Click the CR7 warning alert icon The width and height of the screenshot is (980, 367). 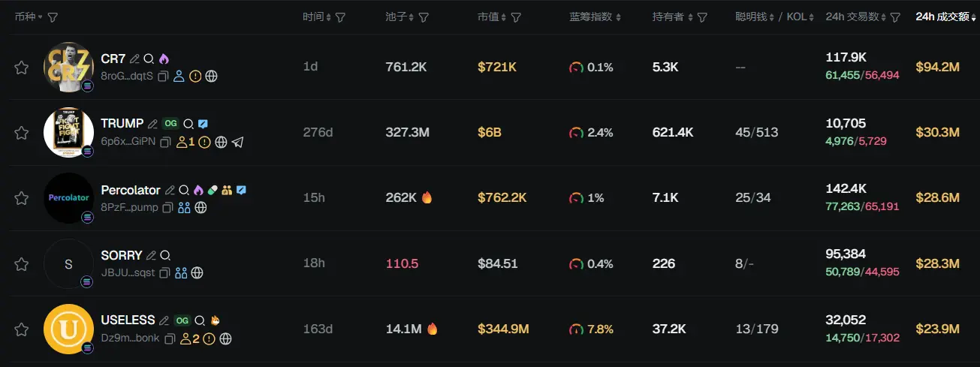pos(195,76)
